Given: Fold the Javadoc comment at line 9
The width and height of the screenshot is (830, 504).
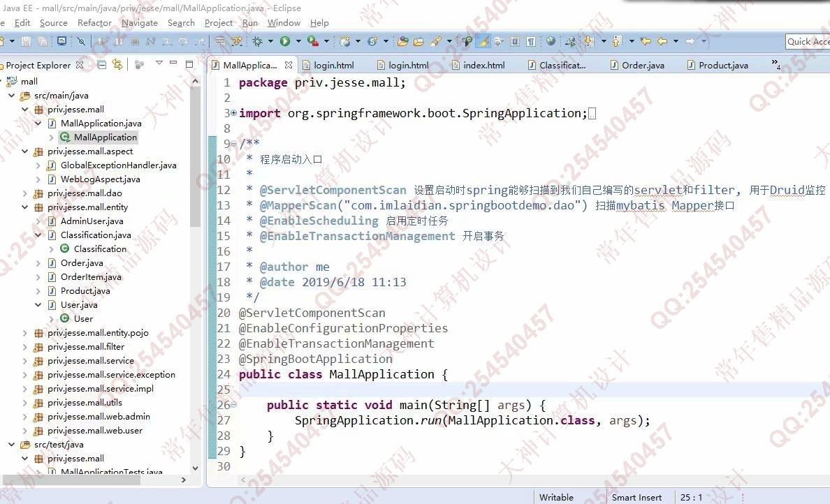Looking at the screenshot, I should pyautogui.click(x=233, y=144).
